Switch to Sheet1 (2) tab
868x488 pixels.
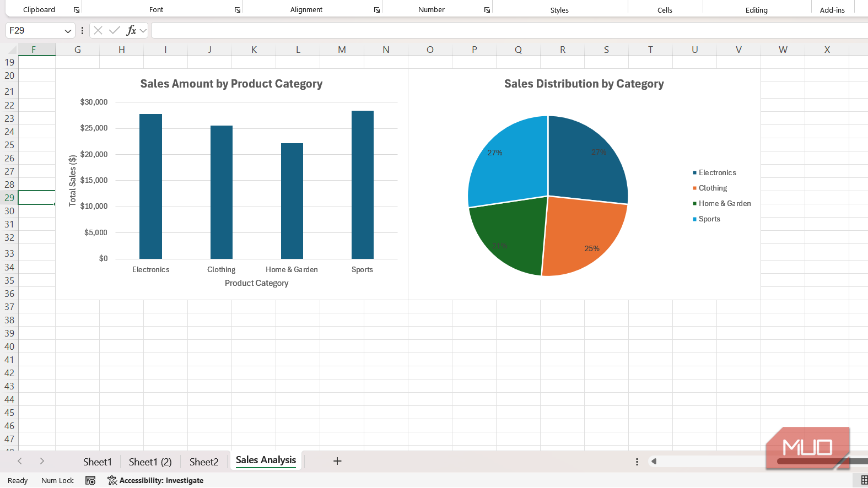pyautogui.click(x=150, y=462)
